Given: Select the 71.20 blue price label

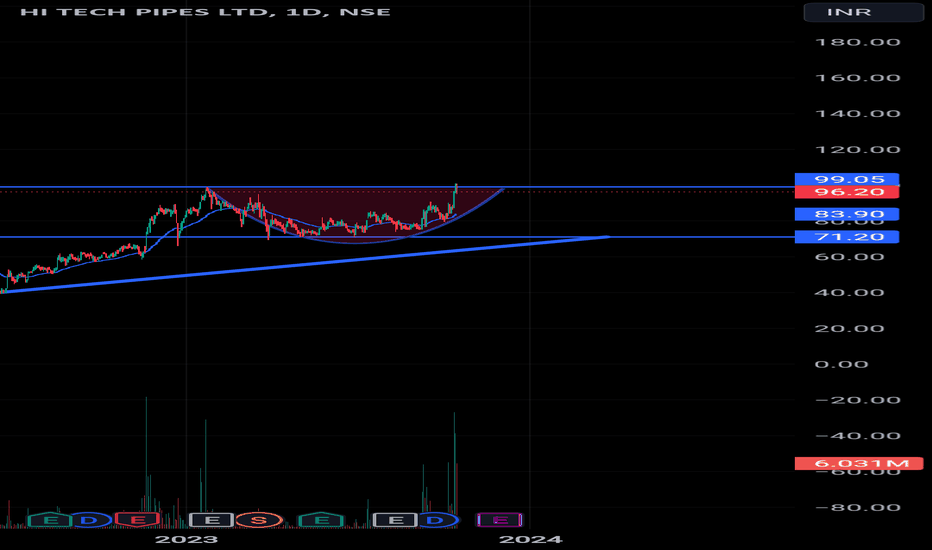Looking at the screenshot, I should tap(847, 237).
